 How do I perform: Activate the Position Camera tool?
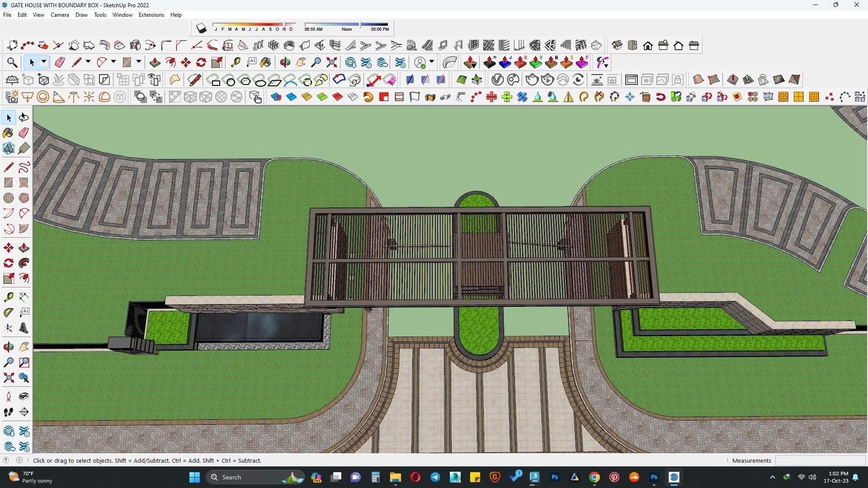pos(9,397)
